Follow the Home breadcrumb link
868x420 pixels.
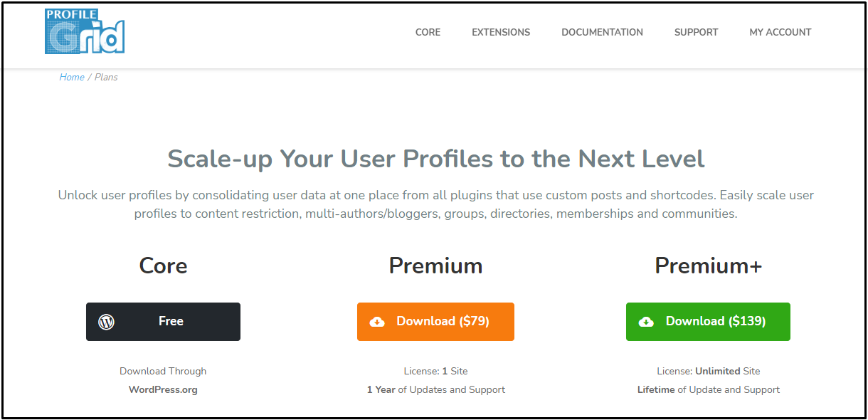pyautogui.click(x=72, y=78)
